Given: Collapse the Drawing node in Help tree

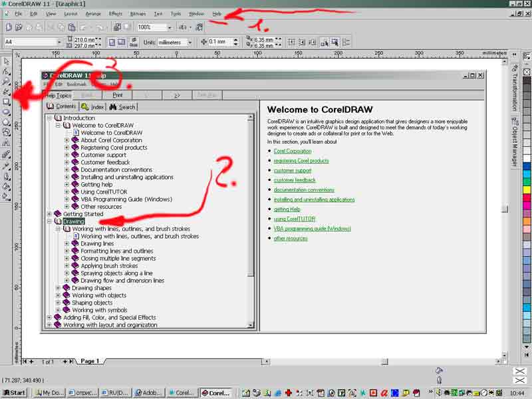Looking at the screenshot, I should [x=49, y=221].
